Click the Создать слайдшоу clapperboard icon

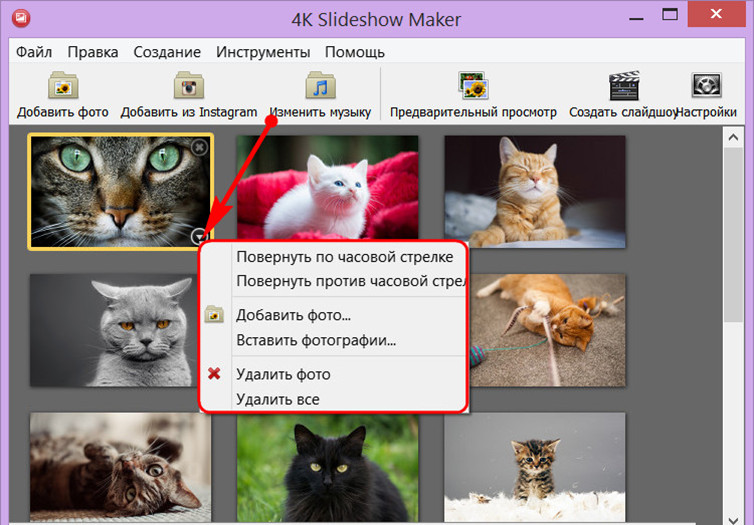(624, 86)
